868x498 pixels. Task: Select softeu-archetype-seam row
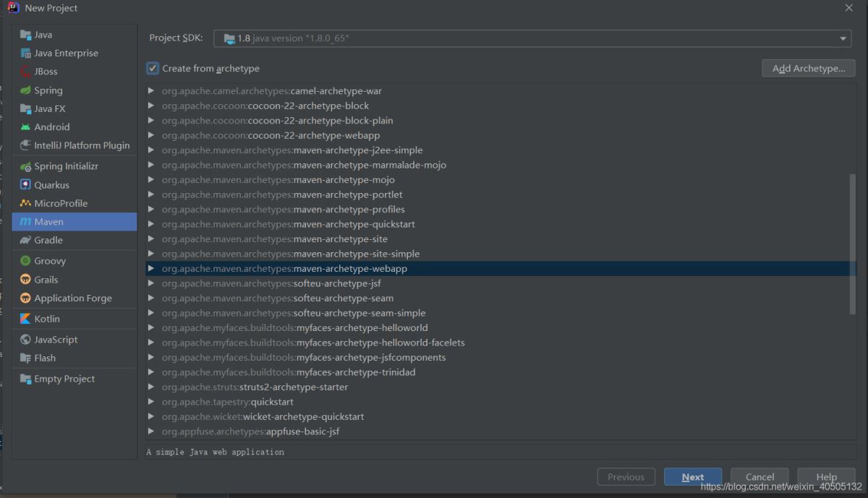pos(501,298)
